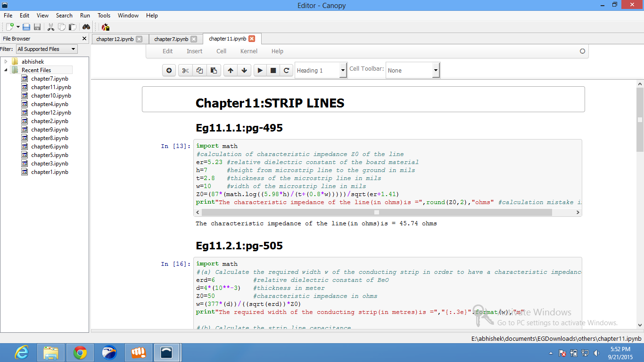The image size is (644, 362).
Task: Expand the abhishek folder in File Browser
Action: 6,62
